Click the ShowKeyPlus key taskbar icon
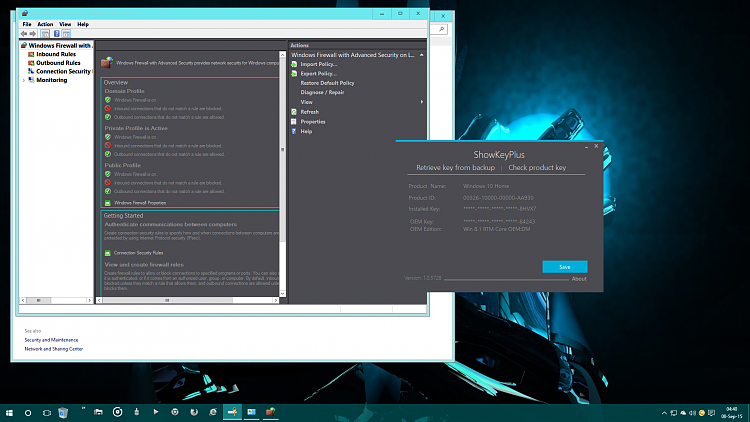This screenshot has width=750, height=422. (x=232, y=412)
